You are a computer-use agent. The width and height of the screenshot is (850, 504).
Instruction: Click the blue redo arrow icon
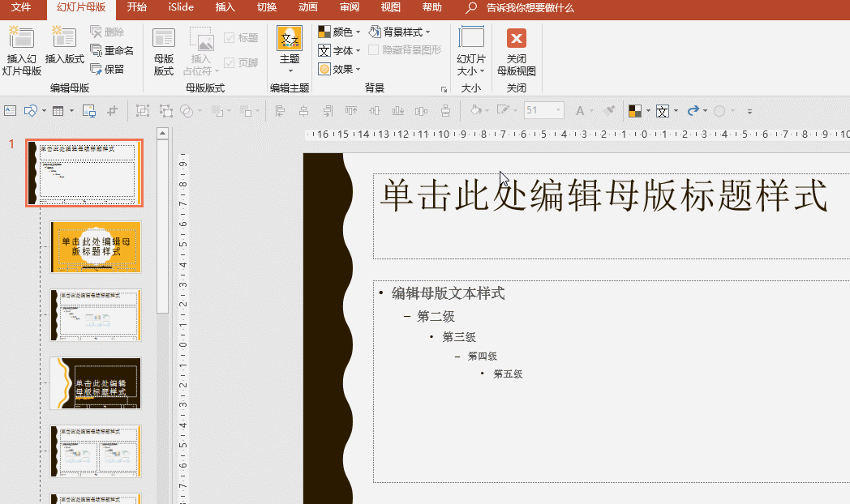[693, 110]
